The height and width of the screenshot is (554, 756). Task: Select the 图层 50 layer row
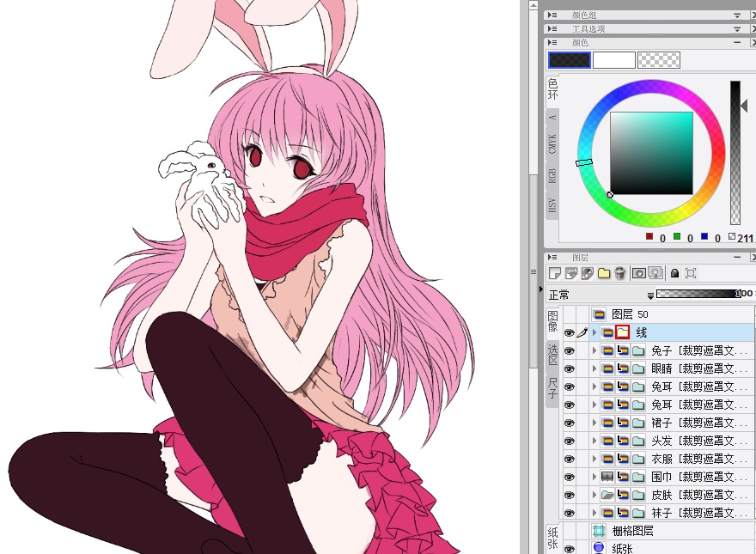[x=658, y=314]
